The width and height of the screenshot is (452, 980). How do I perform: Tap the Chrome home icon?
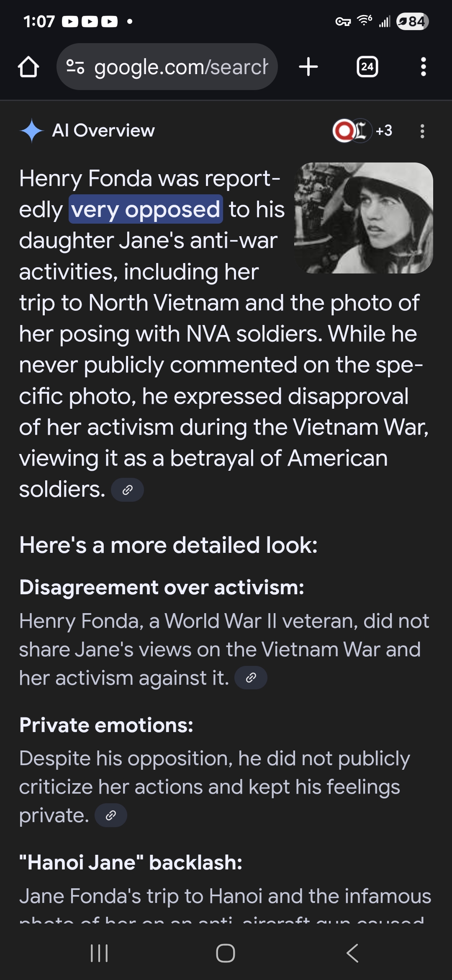[28, 67]
